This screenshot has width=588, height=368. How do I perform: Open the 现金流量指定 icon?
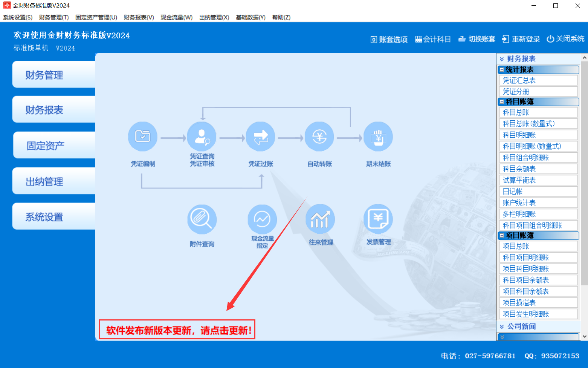262,219
